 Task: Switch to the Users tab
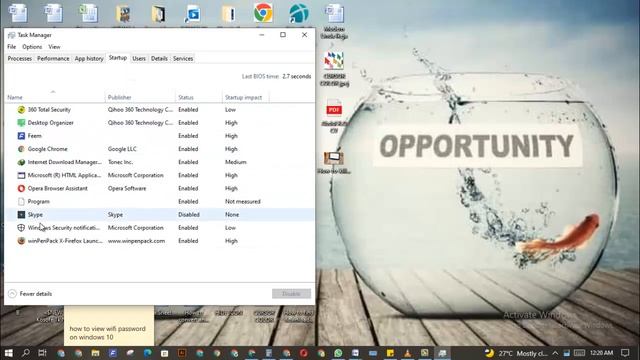tap(139, 58)
